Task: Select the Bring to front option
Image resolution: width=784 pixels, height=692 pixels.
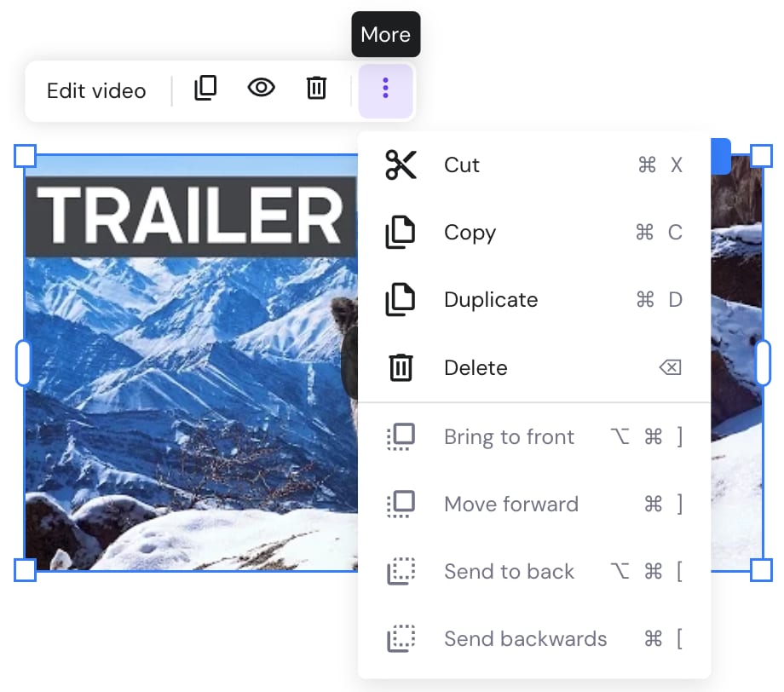Action: [x=509, y=436]
